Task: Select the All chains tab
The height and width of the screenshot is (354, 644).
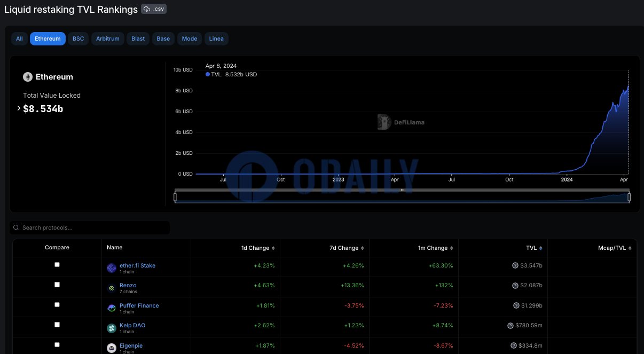Action: (19, 38)
